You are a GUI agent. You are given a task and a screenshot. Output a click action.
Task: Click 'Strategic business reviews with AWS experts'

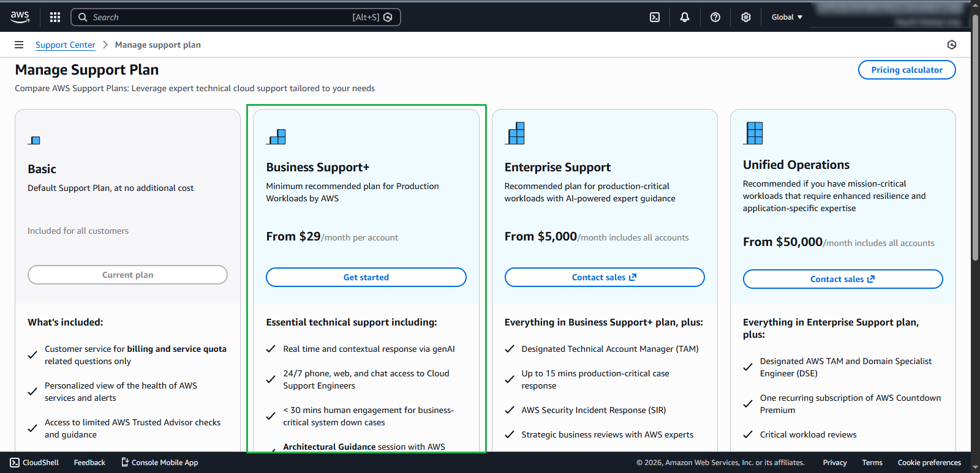point(608,434)
